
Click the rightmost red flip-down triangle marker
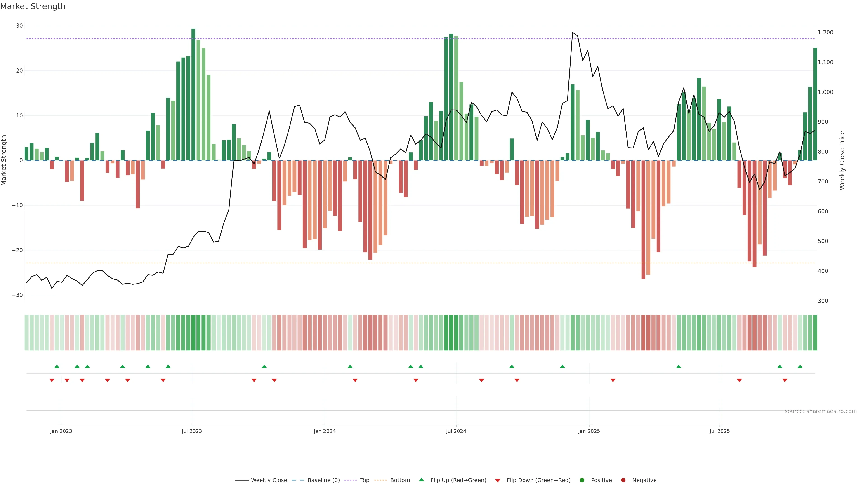(x=785, y=380)
